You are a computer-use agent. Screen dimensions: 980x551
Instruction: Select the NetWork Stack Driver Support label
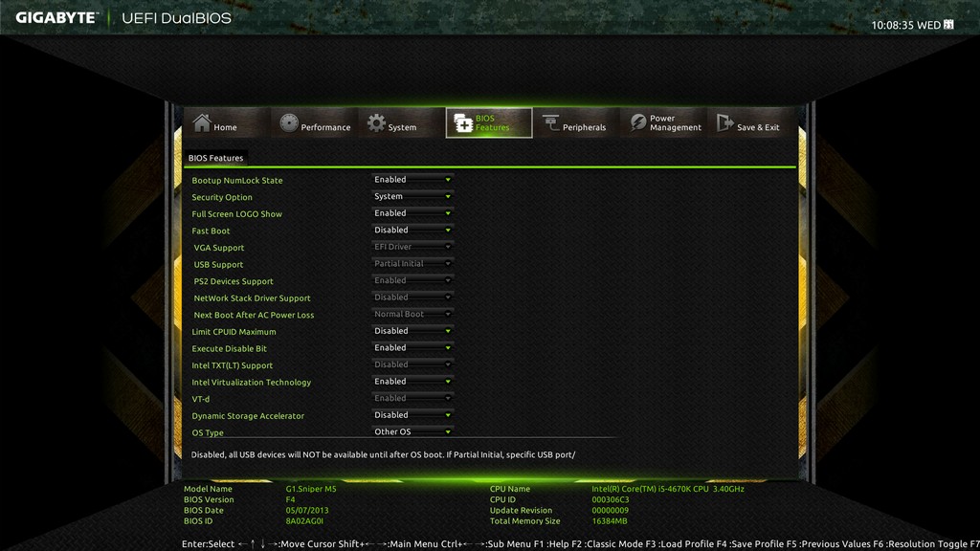(252, 298)
